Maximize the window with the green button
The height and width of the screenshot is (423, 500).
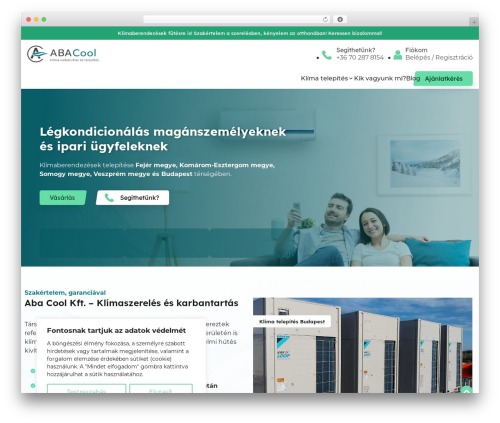click(44, 20)
